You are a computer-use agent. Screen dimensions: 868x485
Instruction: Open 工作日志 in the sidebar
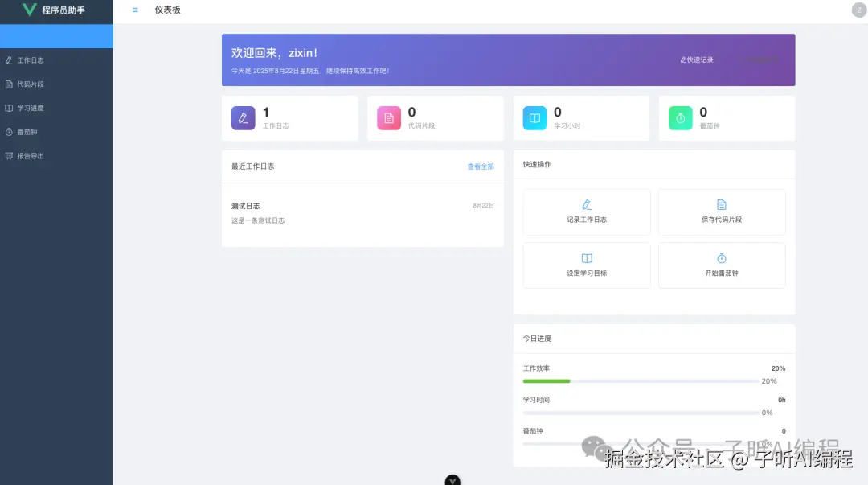[56, 60]
